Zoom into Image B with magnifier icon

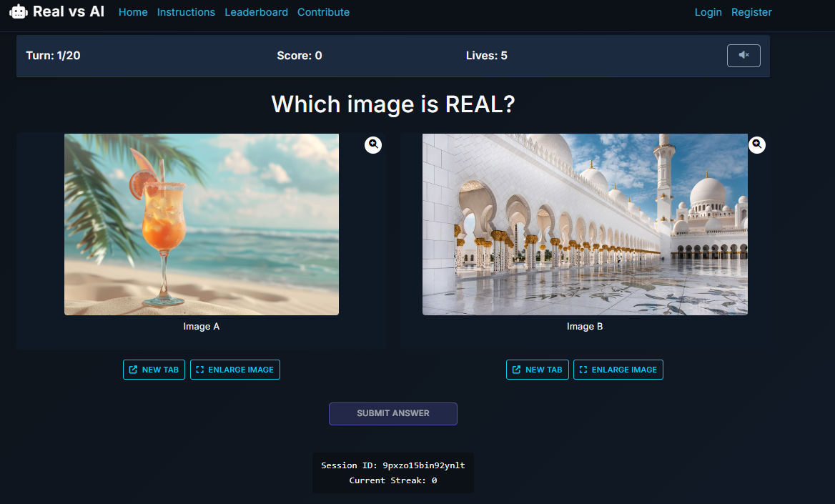[x=756, y=144]
